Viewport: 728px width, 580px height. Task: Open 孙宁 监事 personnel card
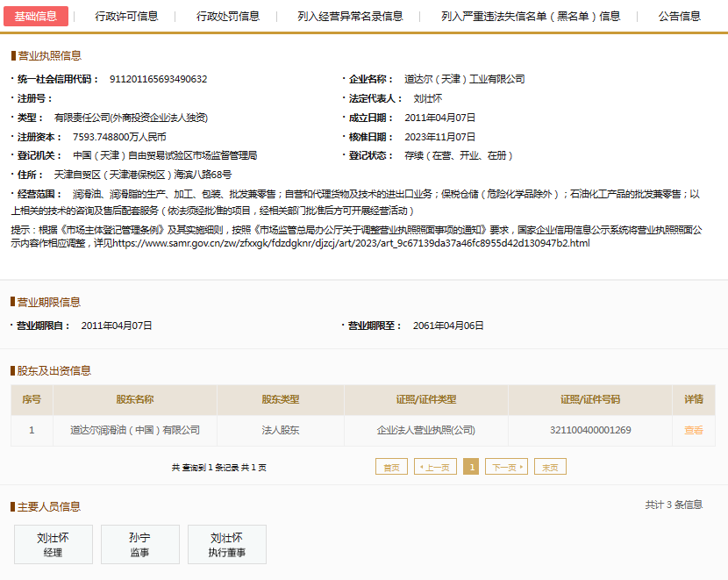140,545
